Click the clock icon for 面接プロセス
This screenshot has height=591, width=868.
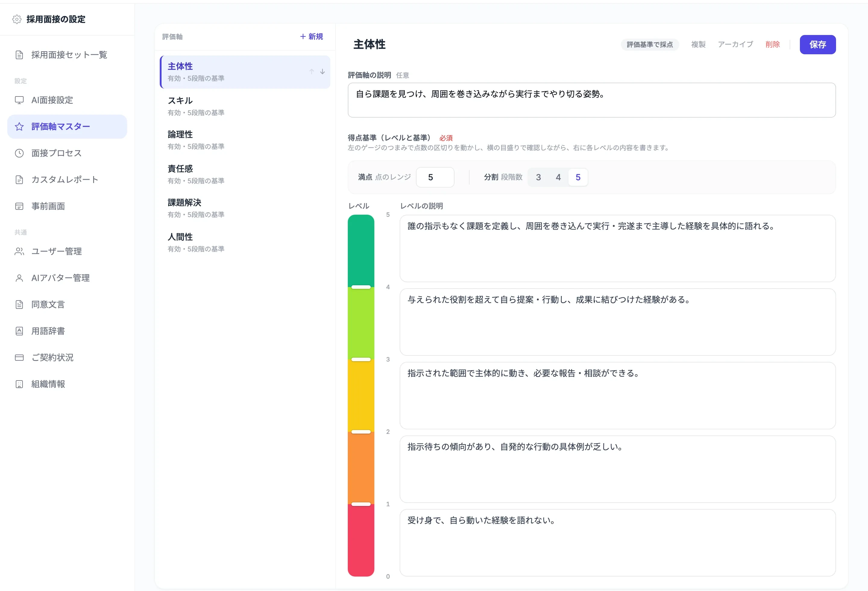coord(19,153)
